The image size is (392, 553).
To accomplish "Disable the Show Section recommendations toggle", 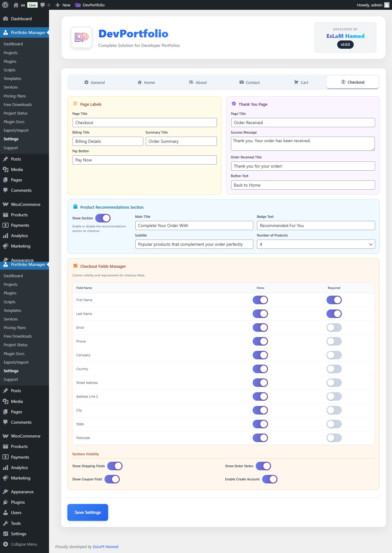I will click(103, 218).
